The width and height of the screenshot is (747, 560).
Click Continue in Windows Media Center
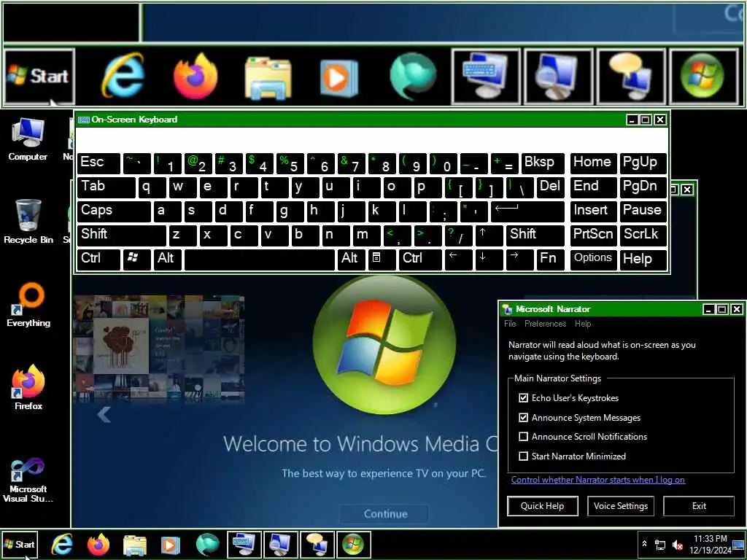[385, 514]
